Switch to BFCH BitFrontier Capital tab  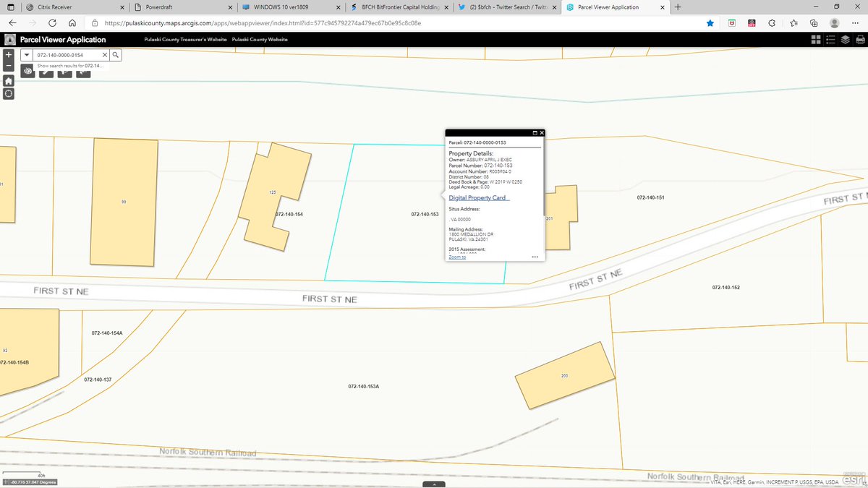tap(398, 7)
